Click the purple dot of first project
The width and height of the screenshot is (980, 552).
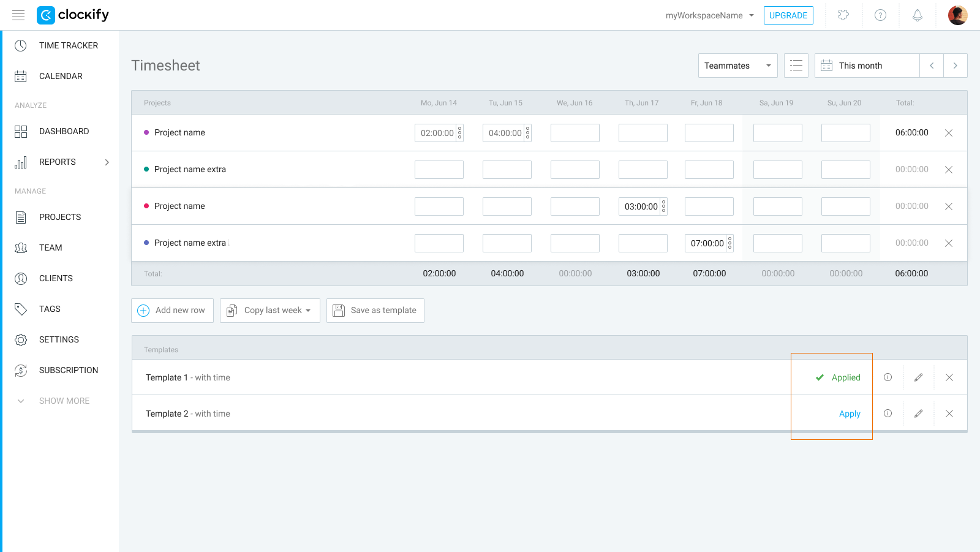146,132
